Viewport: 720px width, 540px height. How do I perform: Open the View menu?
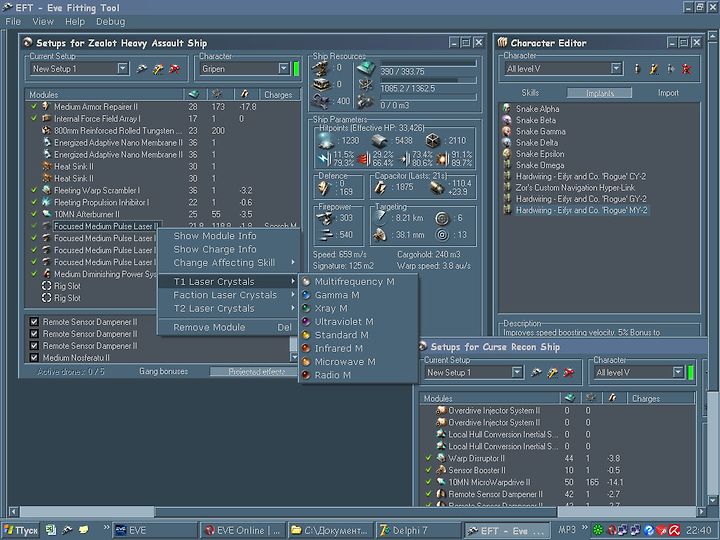point(43,22)
